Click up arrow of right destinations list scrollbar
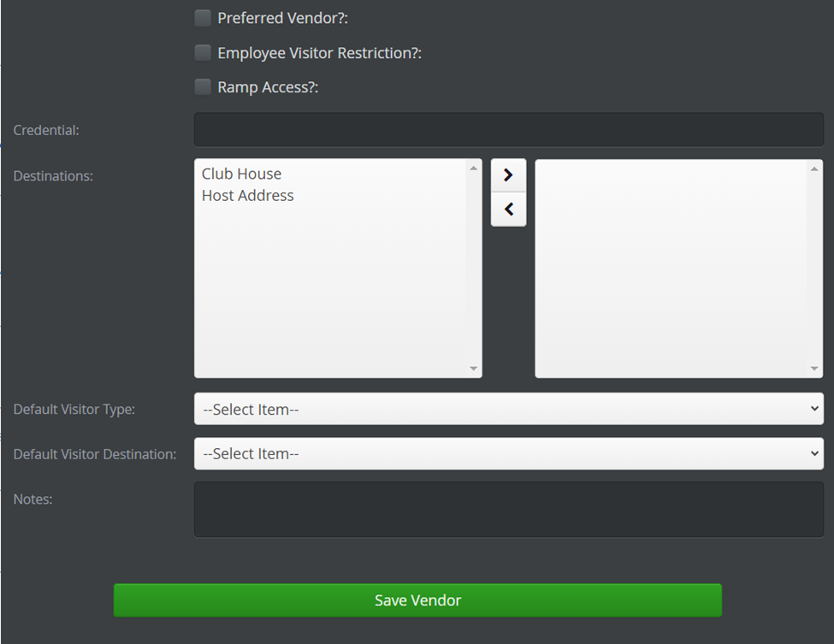834x644 pixels. pyautogui.click(x=813, y=168)
